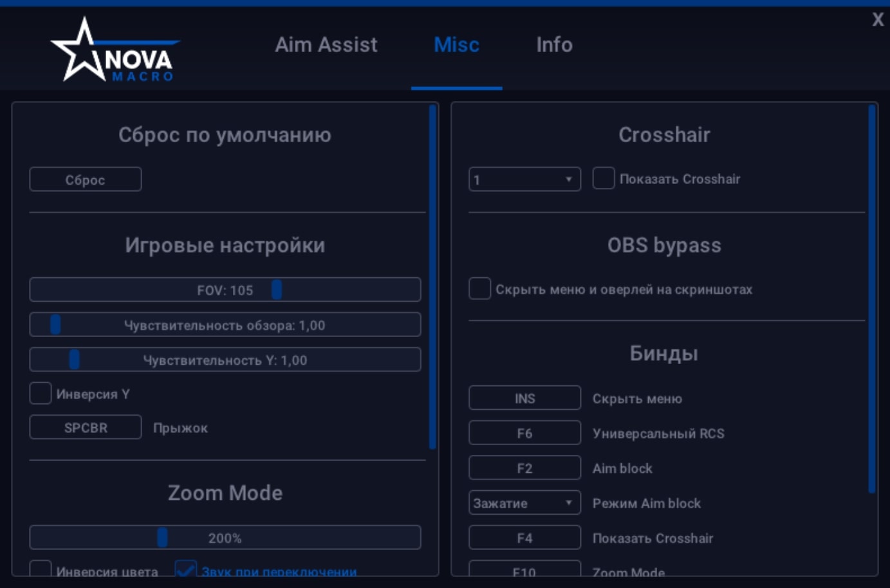Click the INS bind for Скрыть меню
The height and width of the screenshot is (588, 890).
[x=524, y=398]
